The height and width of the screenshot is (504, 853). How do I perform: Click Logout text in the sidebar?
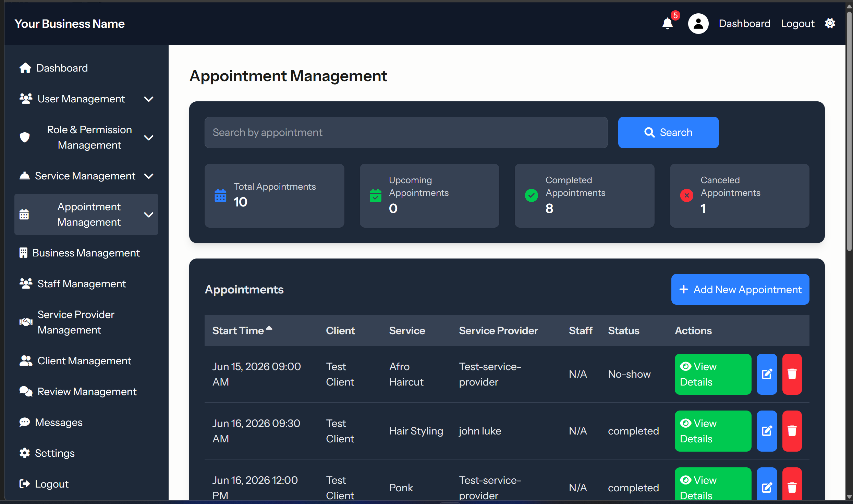52,484
